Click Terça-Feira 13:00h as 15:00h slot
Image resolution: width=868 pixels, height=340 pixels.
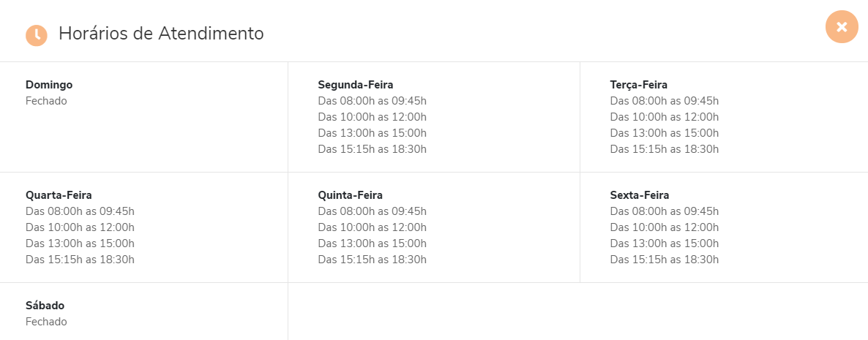[x=665, y=133]
